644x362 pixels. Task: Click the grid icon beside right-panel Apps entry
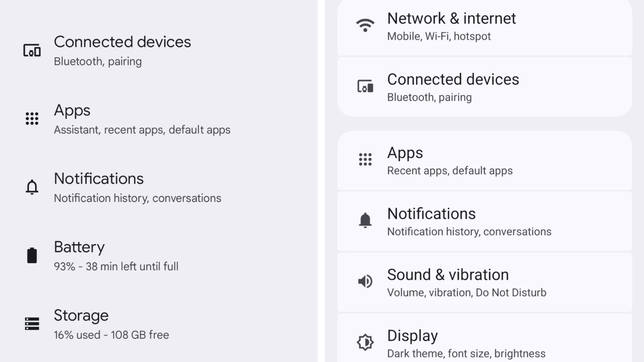tap(365, 160)
